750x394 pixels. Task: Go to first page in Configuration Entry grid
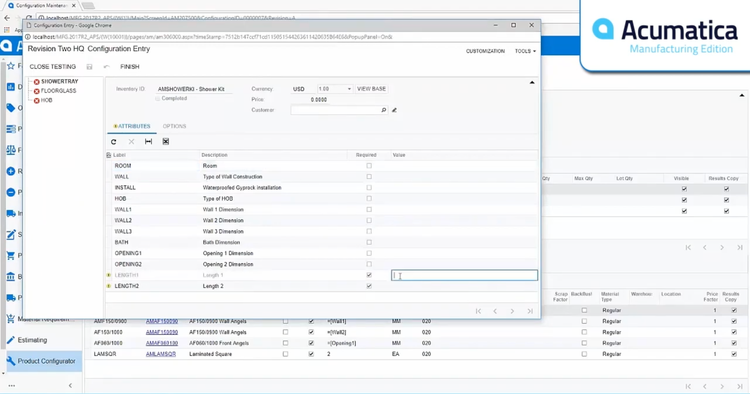tap(478, 311)
